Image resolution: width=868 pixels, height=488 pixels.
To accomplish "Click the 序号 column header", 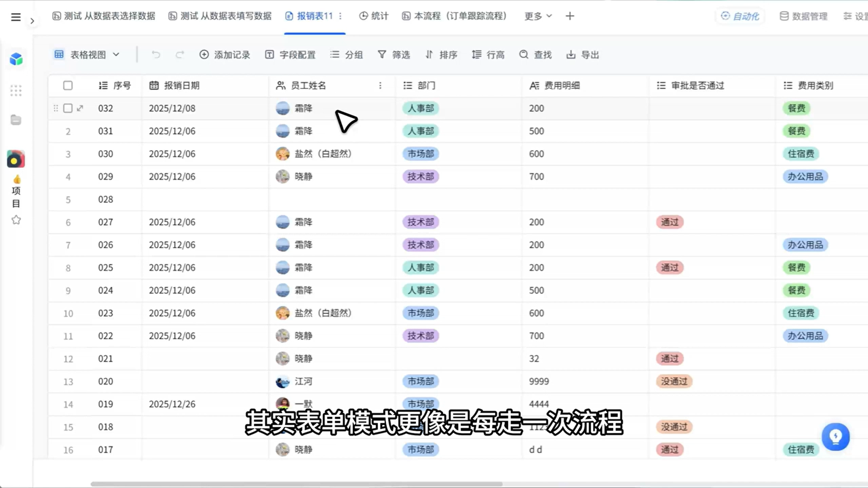I will click(115, 85).
